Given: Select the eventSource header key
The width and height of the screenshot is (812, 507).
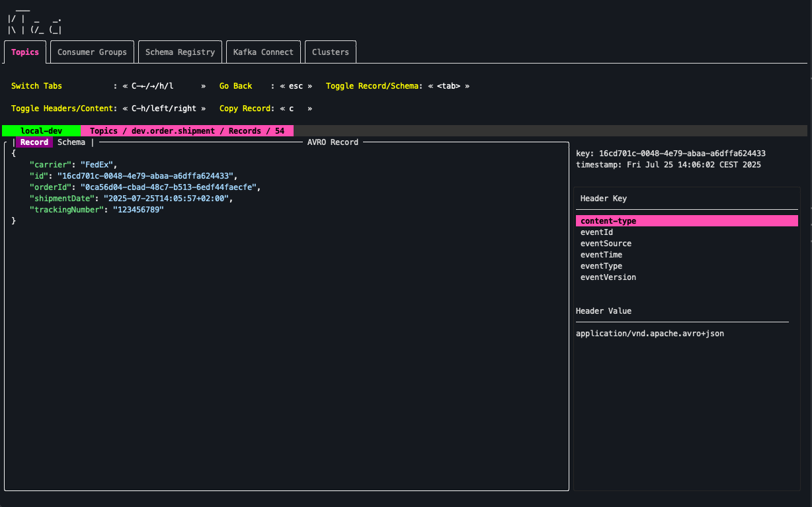Looking at the screenshot, I should click(606, 243).
